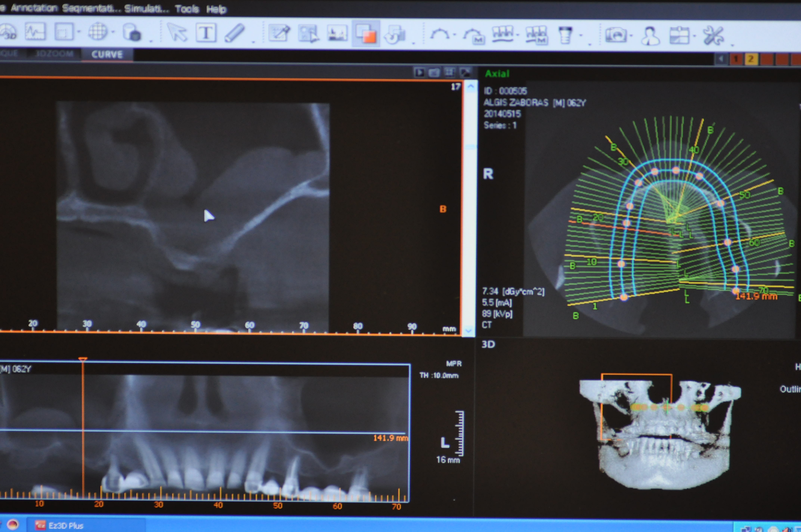Toggle the grid layout icon above cross-section
The height and width of the screenshot is (532, 801).
(x=449, y=72)
